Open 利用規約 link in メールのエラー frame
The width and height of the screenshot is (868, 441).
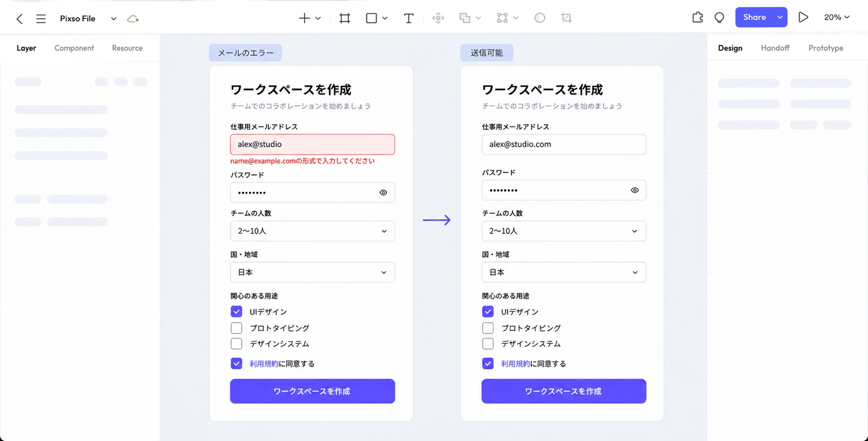(264, 364)
